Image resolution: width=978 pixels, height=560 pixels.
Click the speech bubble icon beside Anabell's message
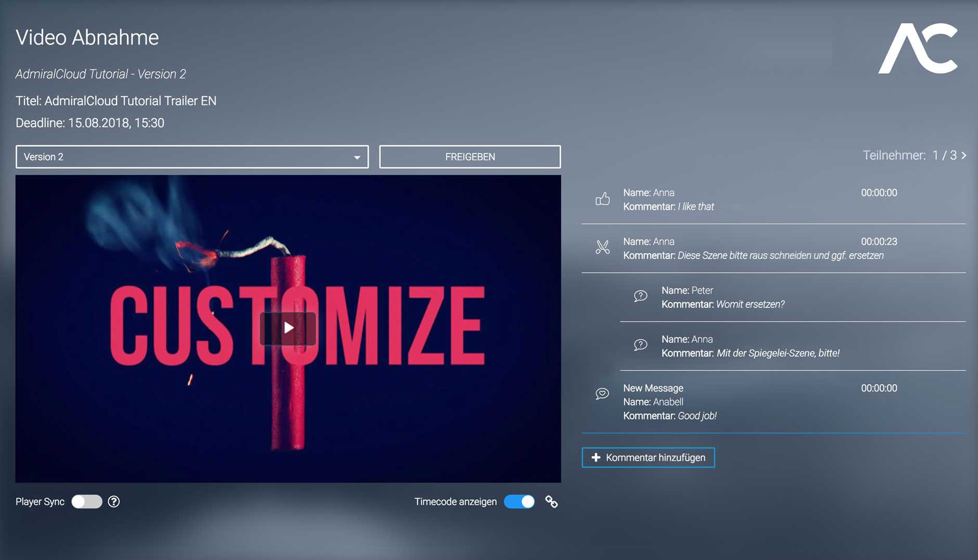(x=602, y=394)
